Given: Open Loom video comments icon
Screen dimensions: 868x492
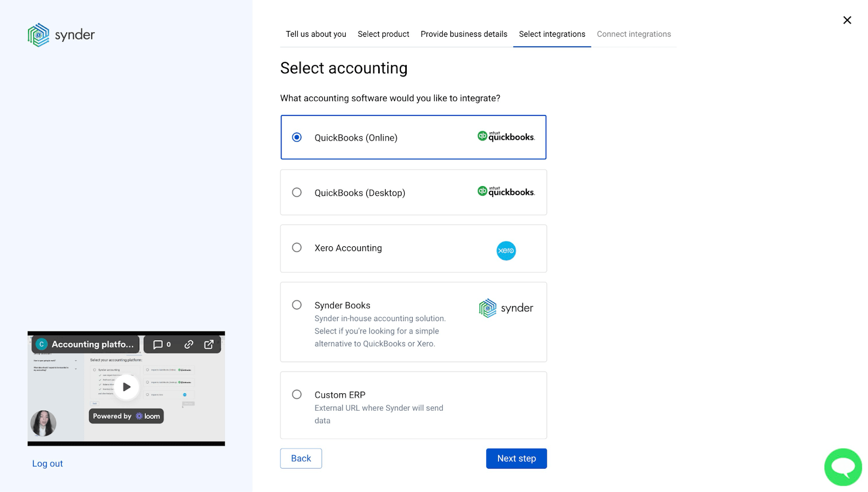Looking at the screenshot, I should (x=162, y=344).
